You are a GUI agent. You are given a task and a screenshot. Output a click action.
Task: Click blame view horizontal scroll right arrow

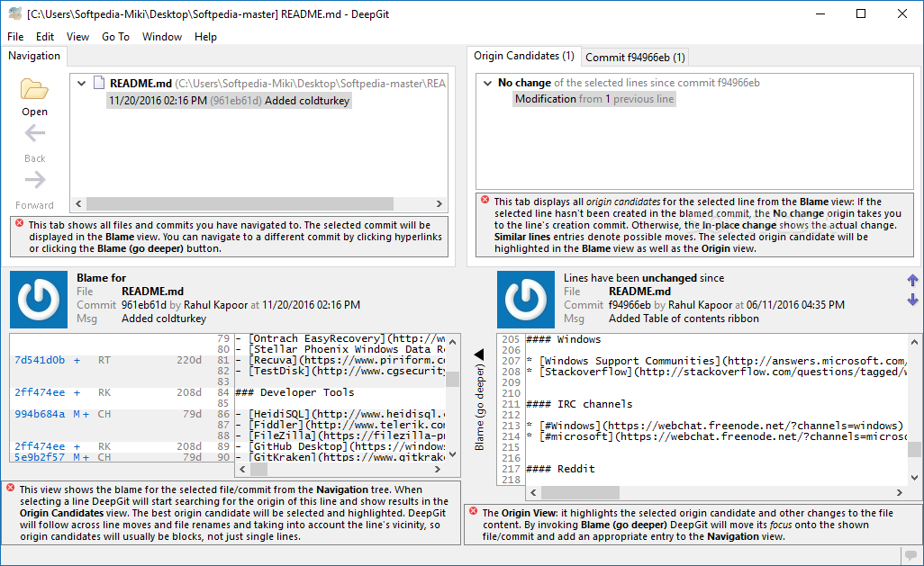[x=438, y=470]
